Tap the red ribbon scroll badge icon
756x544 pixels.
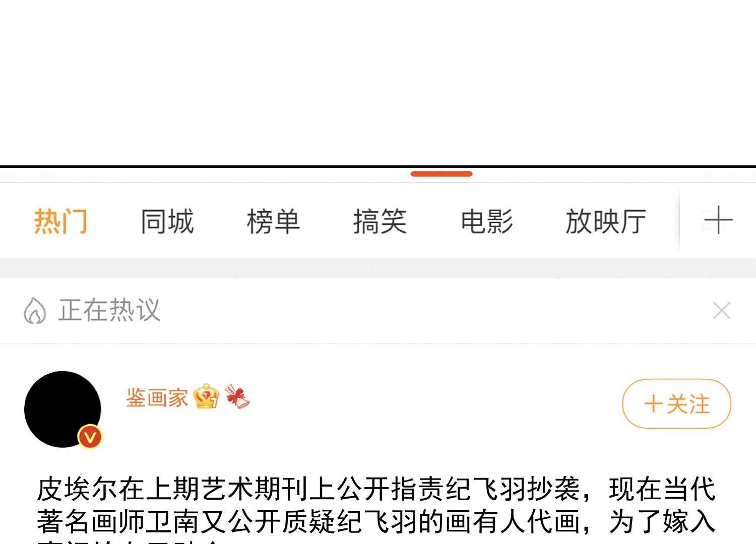coord(237,396)
